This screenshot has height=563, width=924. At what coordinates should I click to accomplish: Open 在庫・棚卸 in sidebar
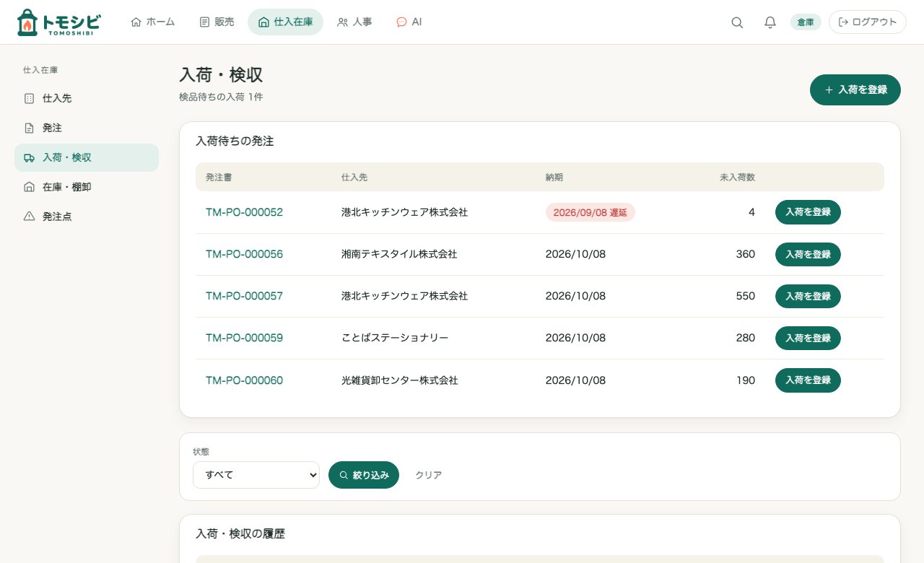pos(87,187)
